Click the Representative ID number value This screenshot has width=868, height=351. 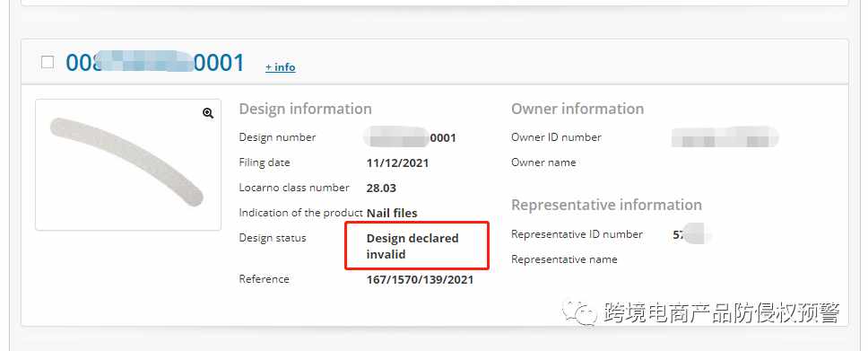(x=690, y=234)
